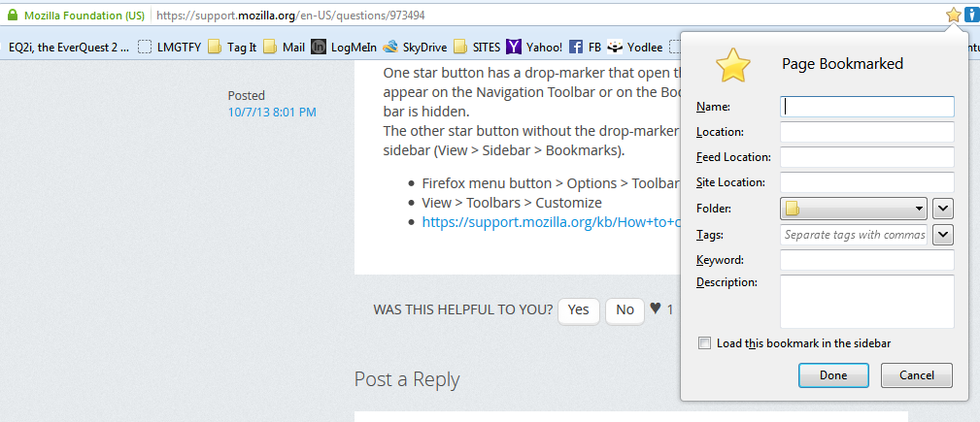The height and width of the screenshot is (422, 980).
Task: Open the Yodlee bookmark
Action: pos(635,47)
